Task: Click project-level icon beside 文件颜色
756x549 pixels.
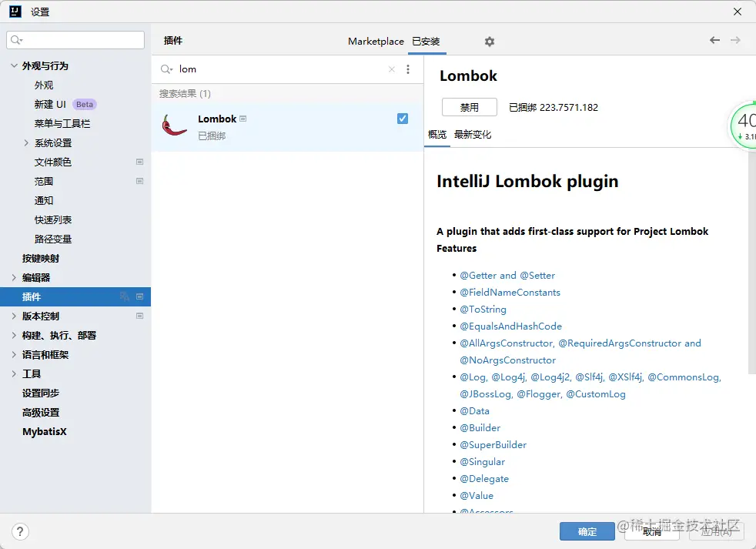Action: click(140, 162)
